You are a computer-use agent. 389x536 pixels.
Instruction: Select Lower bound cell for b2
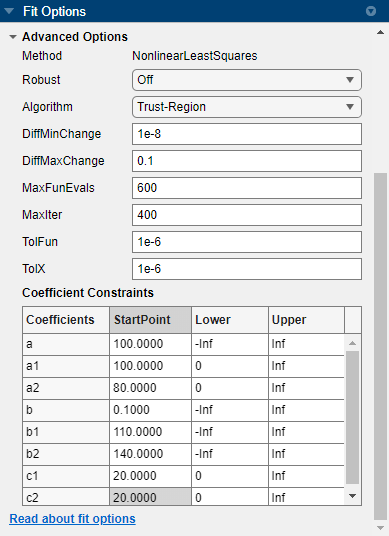click(230, 454)
